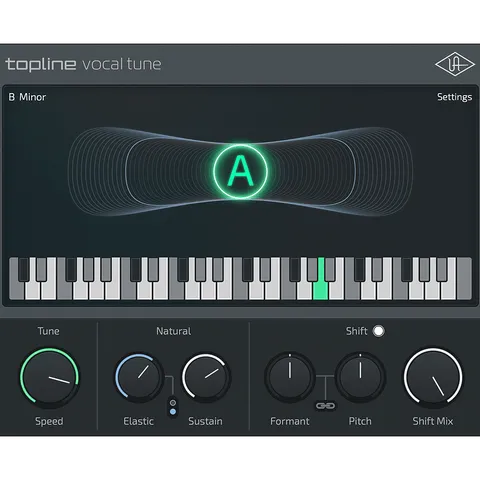Screen dimensions: 480x480
Task: Click the glowing detected note A circle
Action: [x=240, y=171]
